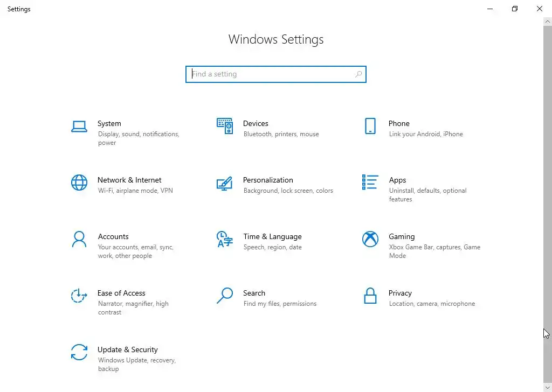Screen dimensions: 552x392
Task: Open the Network & Internet globe icon
Action: pos(79,183)
